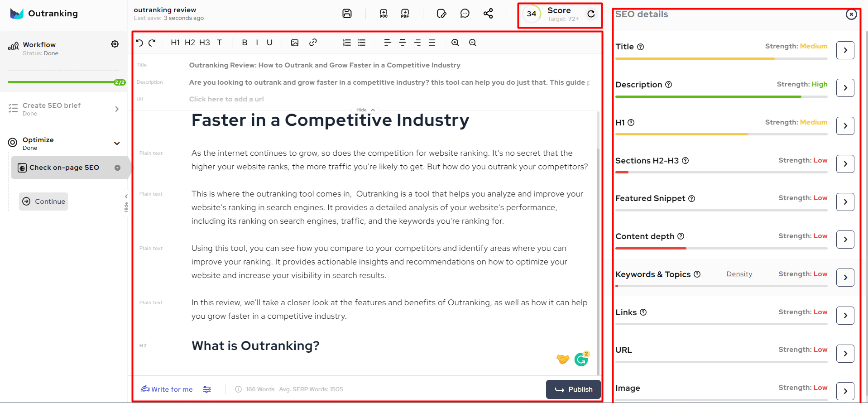Insert an image into the editor
868x403 pixels.
295,43
